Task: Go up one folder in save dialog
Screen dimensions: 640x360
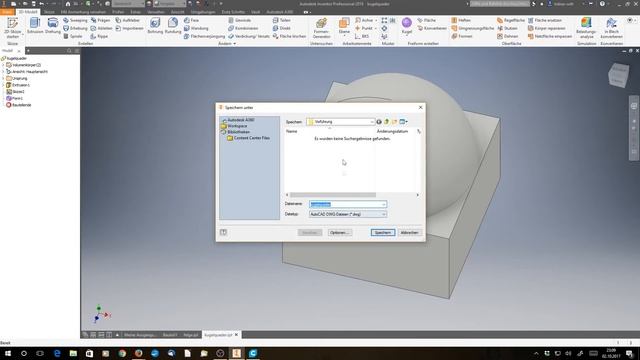Action: pyautogui.click(x=387, y=122)
